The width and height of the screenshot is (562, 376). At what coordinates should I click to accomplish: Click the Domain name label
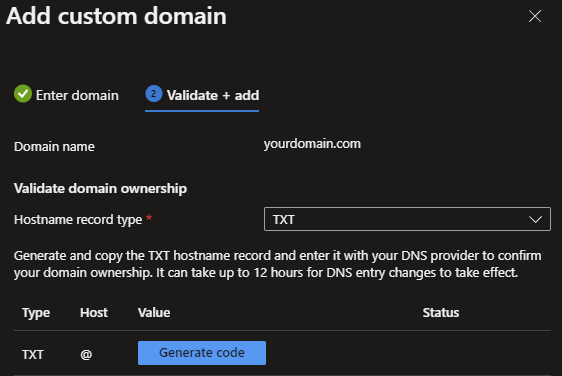54,147
